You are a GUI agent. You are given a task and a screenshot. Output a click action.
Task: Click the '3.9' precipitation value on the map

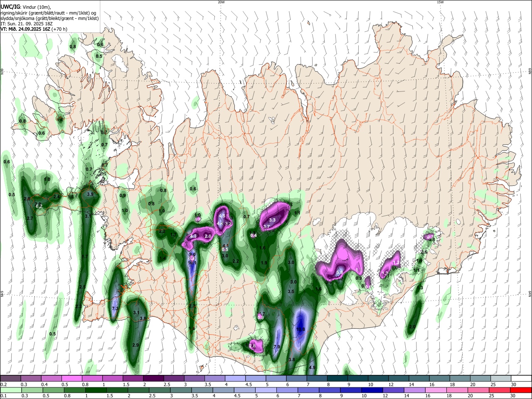coord(90,194)
